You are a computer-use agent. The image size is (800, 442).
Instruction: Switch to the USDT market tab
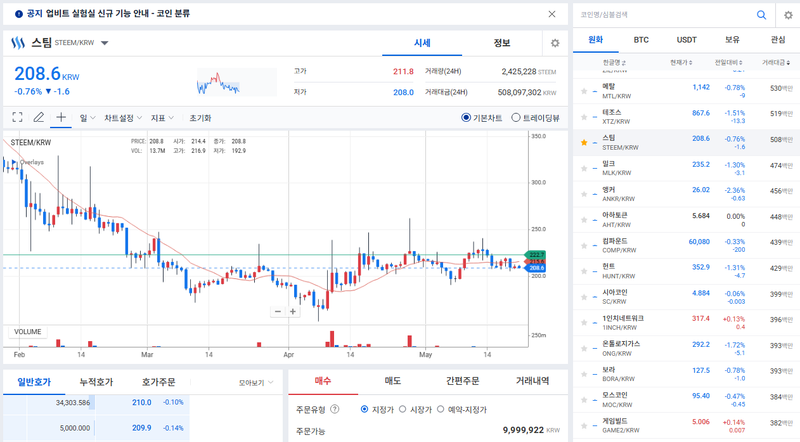(687, 40)
